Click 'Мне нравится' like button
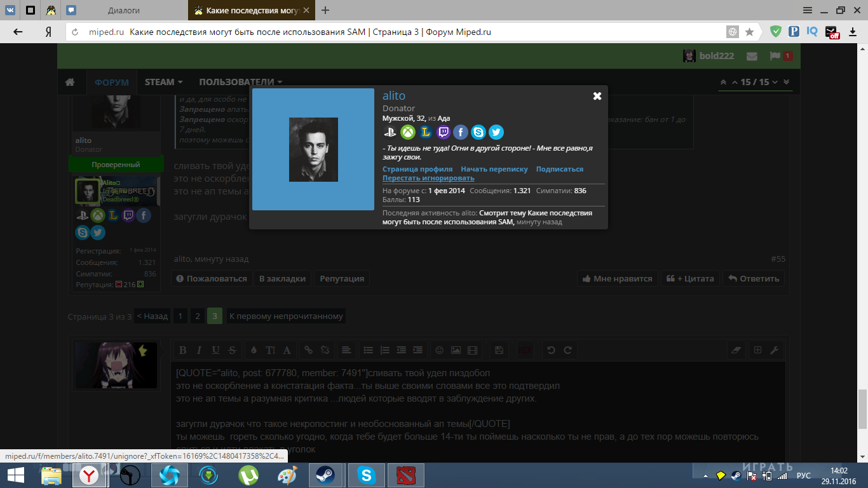 [617, 278]
